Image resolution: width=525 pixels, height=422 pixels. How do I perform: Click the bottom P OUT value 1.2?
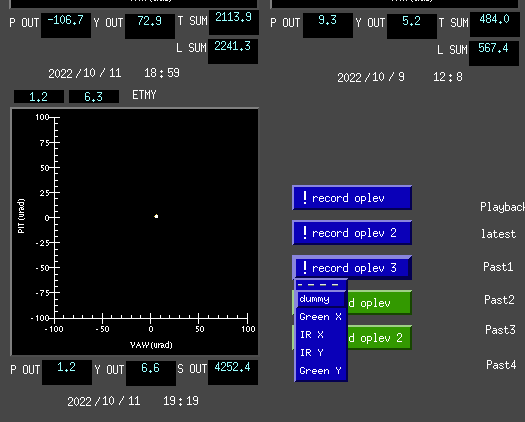coord(67,372)
